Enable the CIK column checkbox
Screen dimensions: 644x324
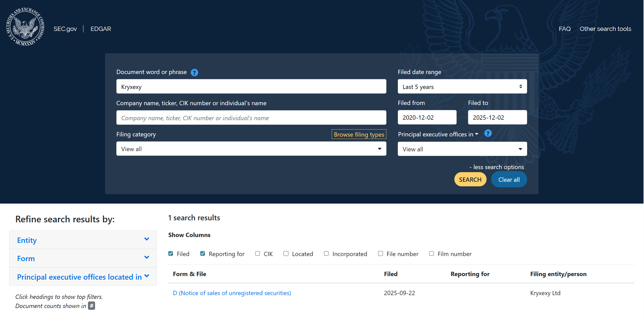point(258,254)
